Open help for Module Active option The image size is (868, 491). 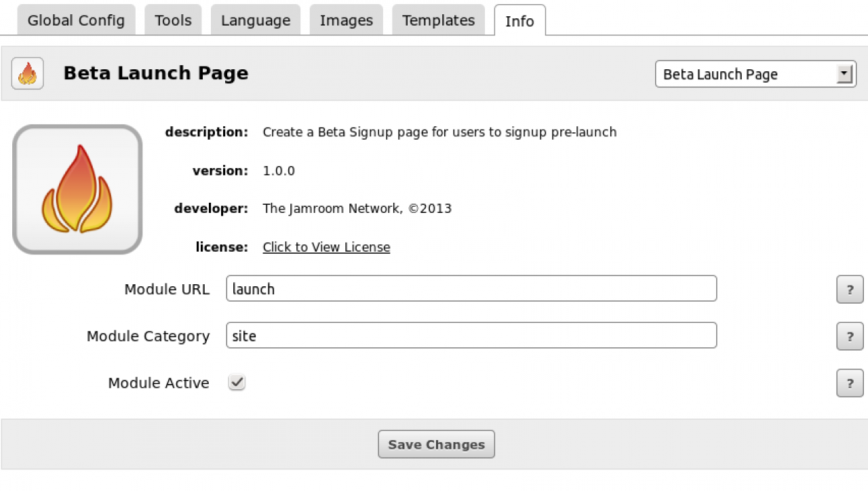click(x=850, y=383)
